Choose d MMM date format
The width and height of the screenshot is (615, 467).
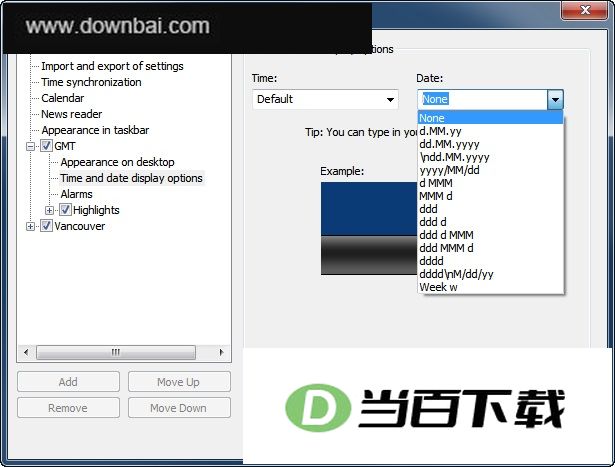tap(491, 183)
